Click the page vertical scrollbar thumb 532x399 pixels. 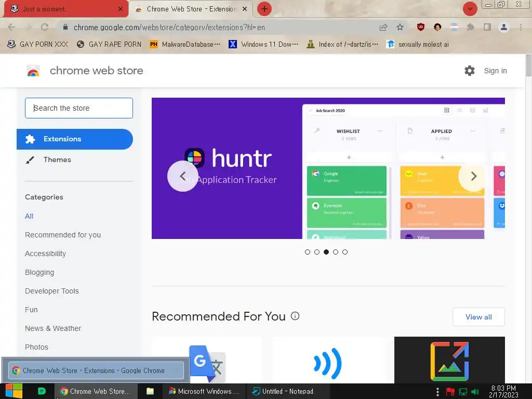(528, 65)
